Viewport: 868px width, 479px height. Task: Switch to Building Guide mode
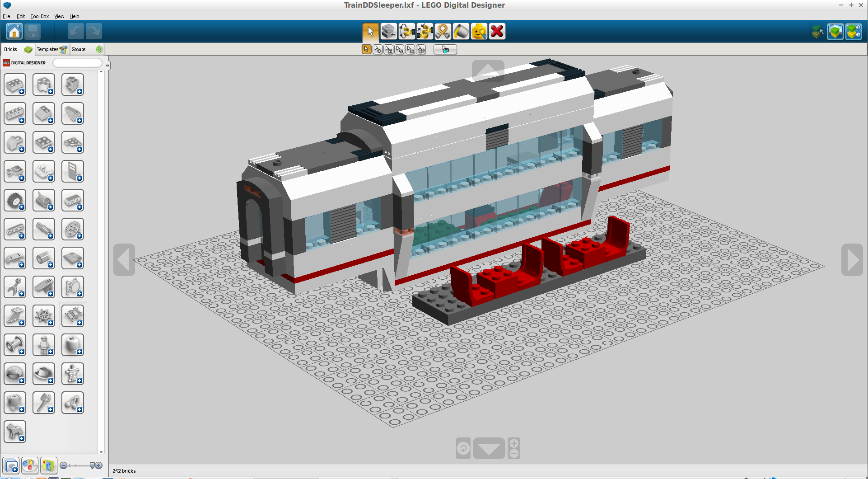pos(854,32)
